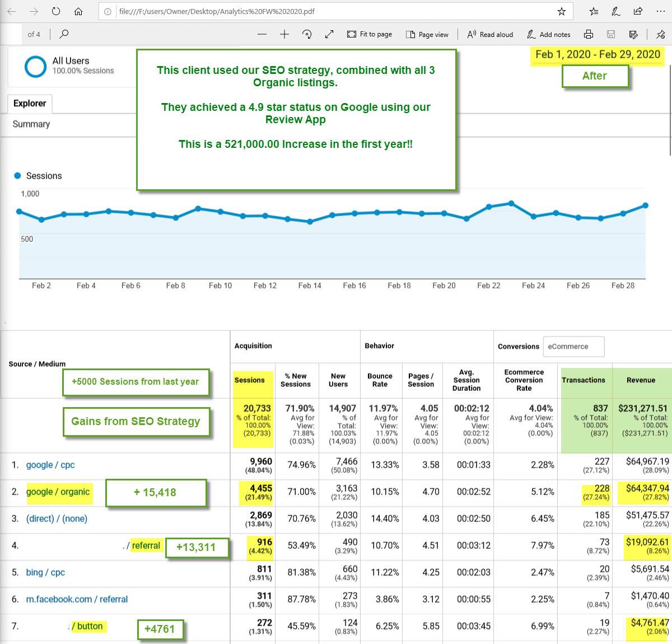Click the Sessions legend dot on chart
Image resolution: width=672 pixels, height=644 pixels.
[x=17, y=176]
